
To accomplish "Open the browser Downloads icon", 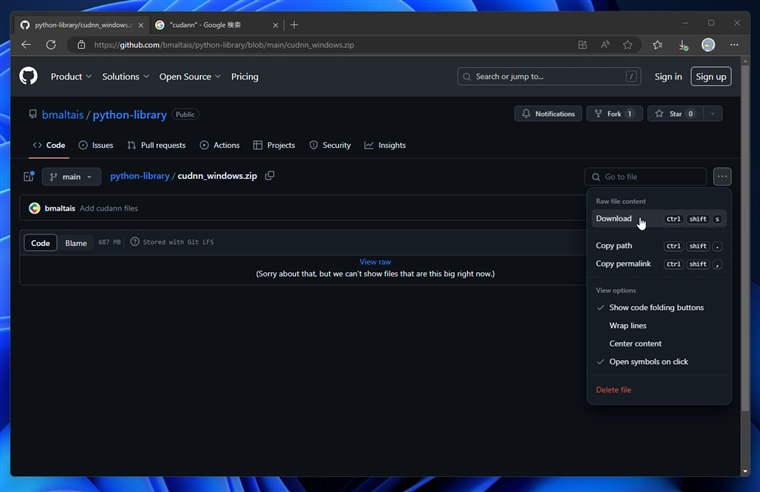I will (x=683, y=45).
